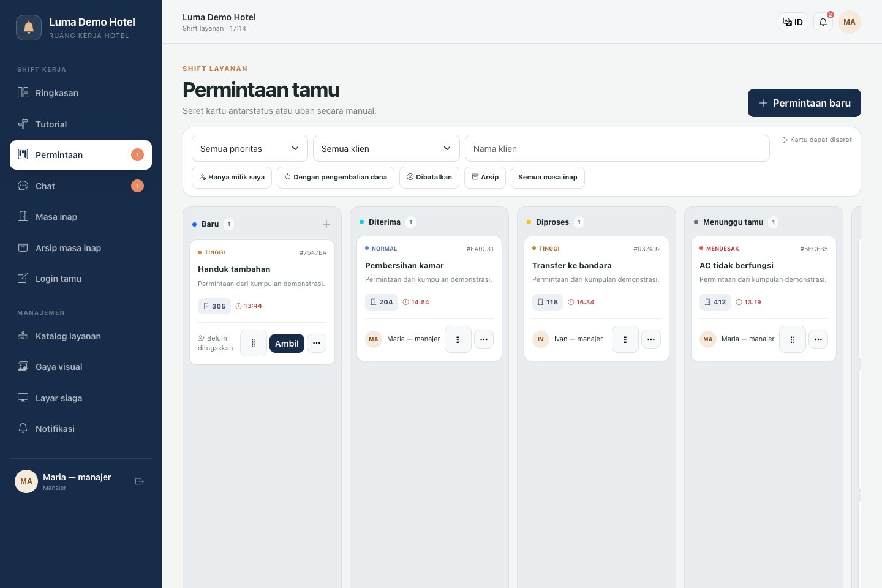Screen dimensions: 882x588
Task: Click drag handle on Transfer ke bandara card
Action: pyautogui.click(x=625, y=339)
